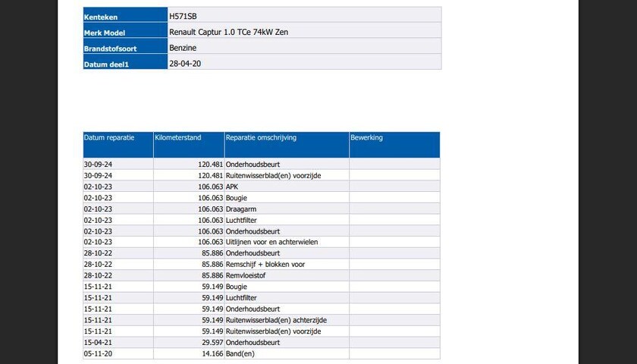
Task: Click the Benzine fuel type cell
Action: (x=184, y=48)
